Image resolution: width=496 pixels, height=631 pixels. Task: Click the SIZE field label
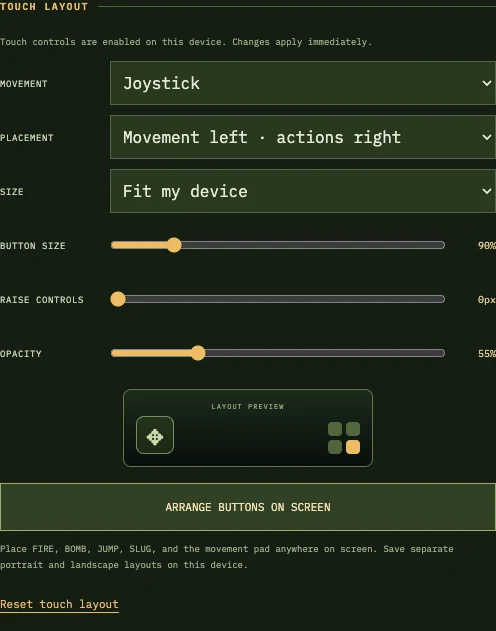point(12,192)
